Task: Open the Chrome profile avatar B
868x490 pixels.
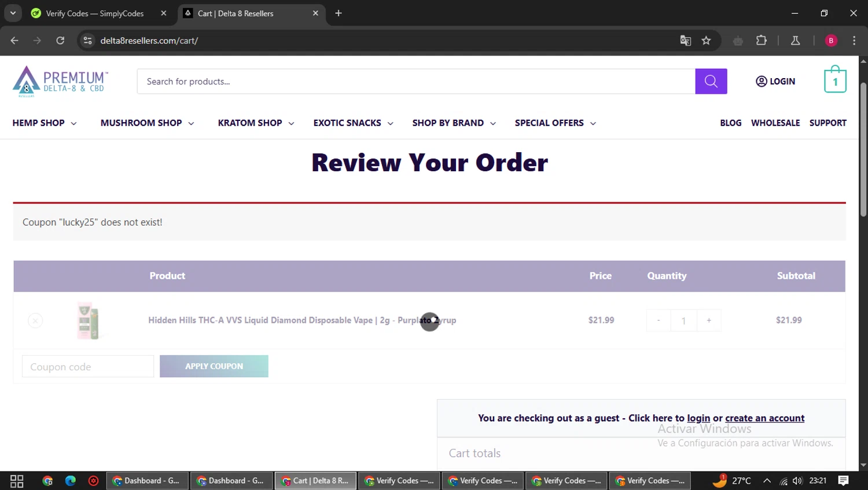Action: pyautogui.click(x=831, y=40)
